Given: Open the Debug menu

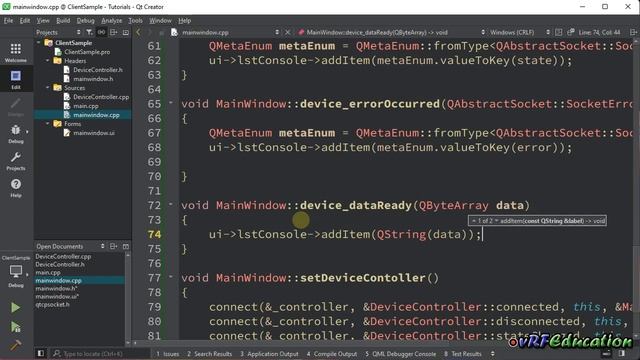Looking at the screenshot, I should [x=85, y=20].
